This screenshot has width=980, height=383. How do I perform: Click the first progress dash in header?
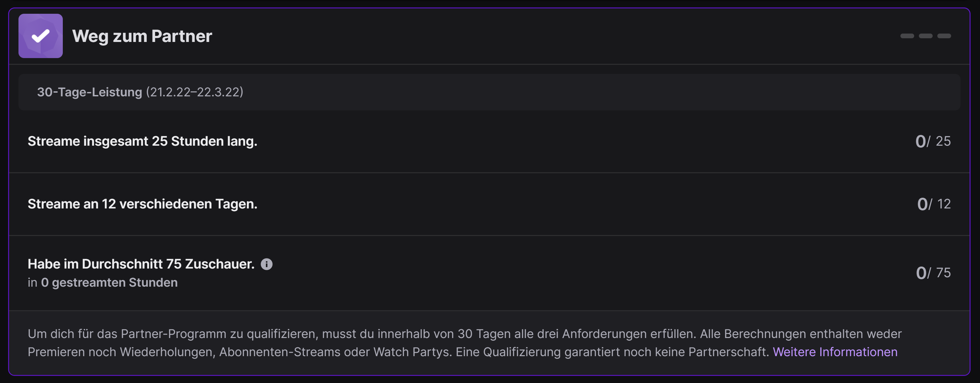[x=907, y=36]
